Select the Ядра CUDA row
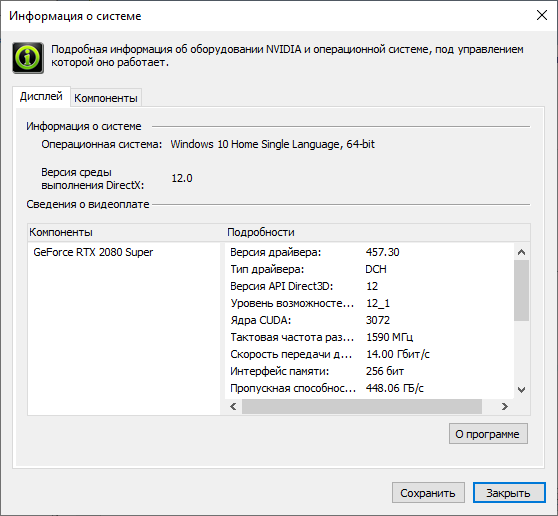 point(369,320)
